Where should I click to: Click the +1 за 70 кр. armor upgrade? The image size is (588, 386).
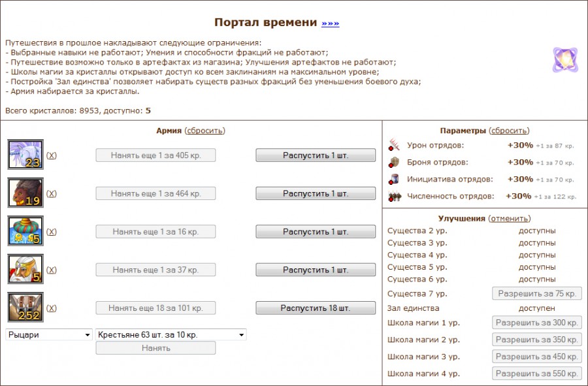[555, 163]
